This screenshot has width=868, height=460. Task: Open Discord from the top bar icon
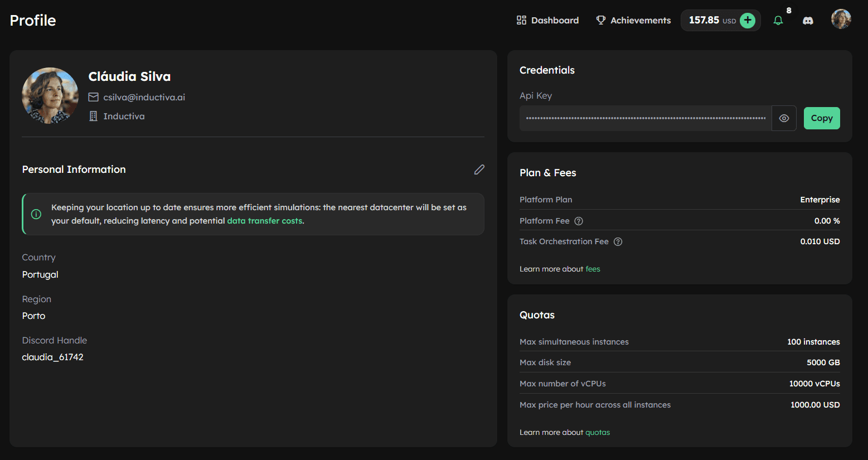(x=808, y=21)
